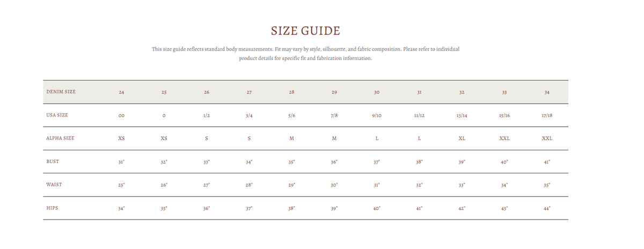Image resolution: width=644 pixels, height=249 pixels.
Task: Select the size guide description paragraph
Action: 305,54
